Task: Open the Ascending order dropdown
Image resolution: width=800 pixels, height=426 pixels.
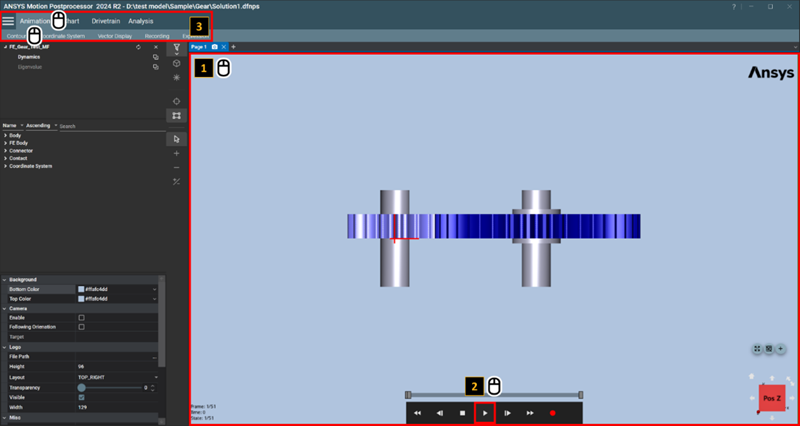Action: click(x=41, y=126)
